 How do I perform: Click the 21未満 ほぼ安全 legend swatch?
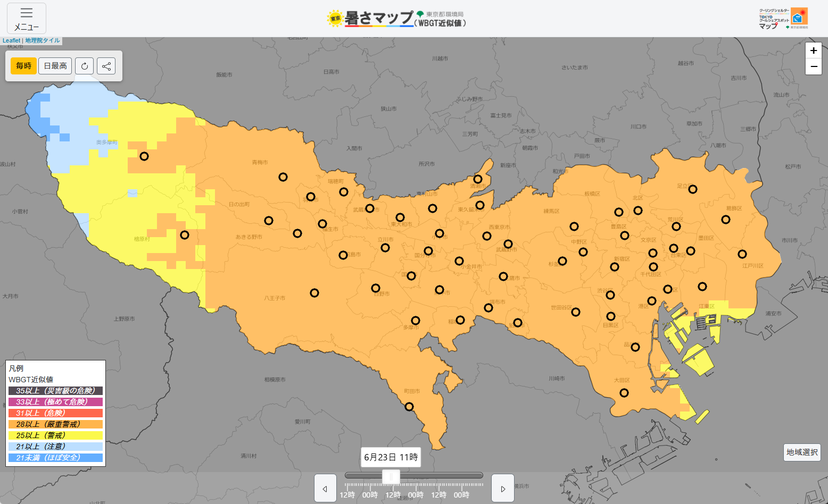pyautogui.click(x=55, y=458)
